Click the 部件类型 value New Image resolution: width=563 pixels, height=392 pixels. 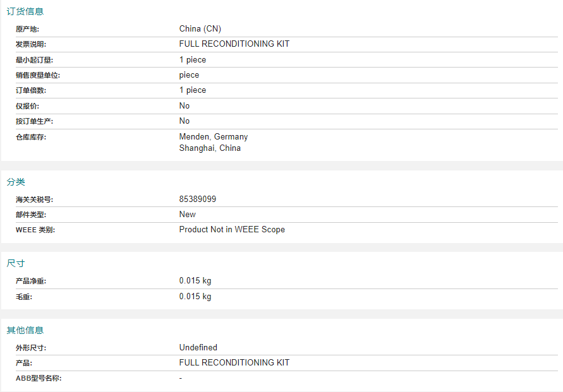click(x=188, y=215)
